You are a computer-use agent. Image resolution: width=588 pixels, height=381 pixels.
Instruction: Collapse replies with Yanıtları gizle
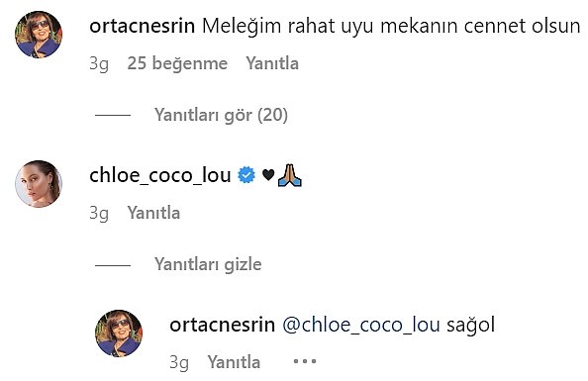(x=208, y=264)
